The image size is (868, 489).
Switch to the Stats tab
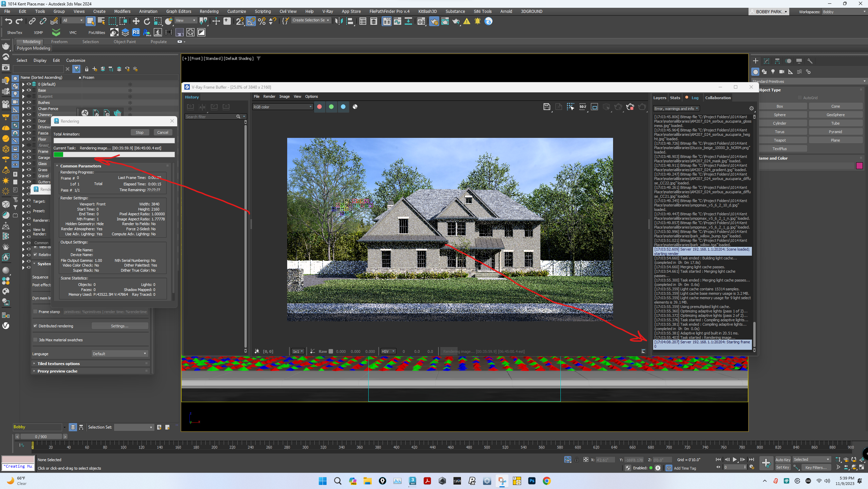point(675,98)
